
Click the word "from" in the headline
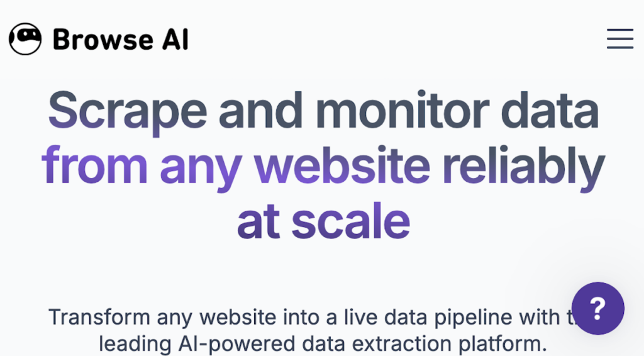[94, 165]
